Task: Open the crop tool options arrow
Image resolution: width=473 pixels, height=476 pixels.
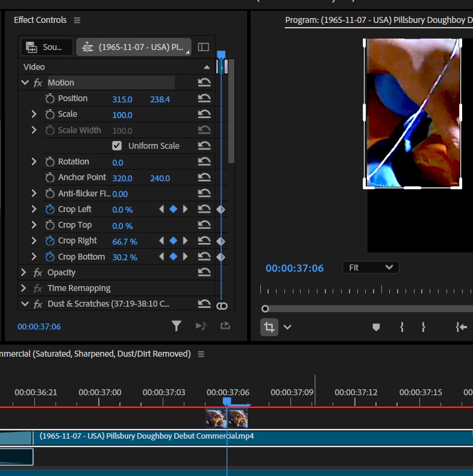Action: point(287,327)
